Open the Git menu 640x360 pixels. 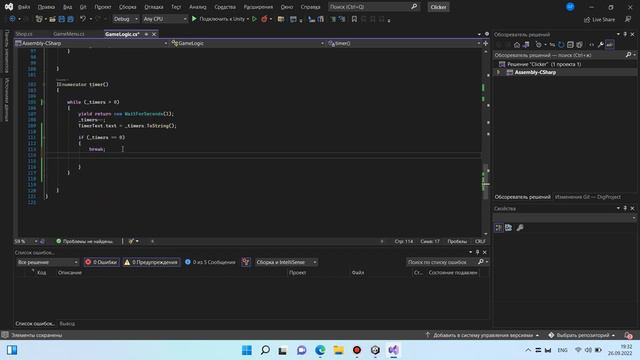click(x=83, y=7)
